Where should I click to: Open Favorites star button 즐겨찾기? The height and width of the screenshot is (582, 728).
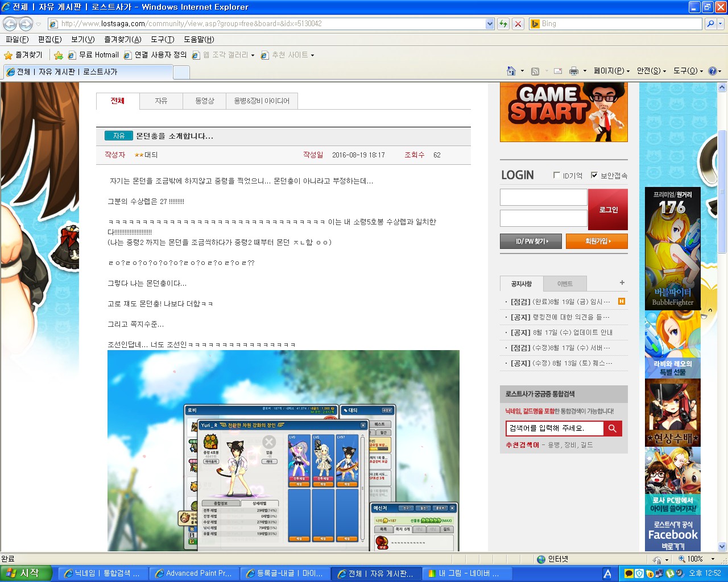pos(23,55)
